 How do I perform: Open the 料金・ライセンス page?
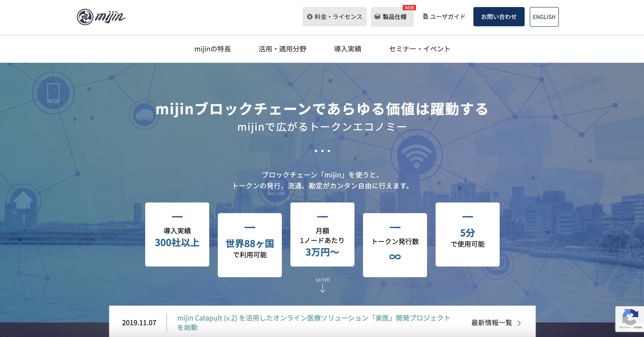[x=335, y=17]
